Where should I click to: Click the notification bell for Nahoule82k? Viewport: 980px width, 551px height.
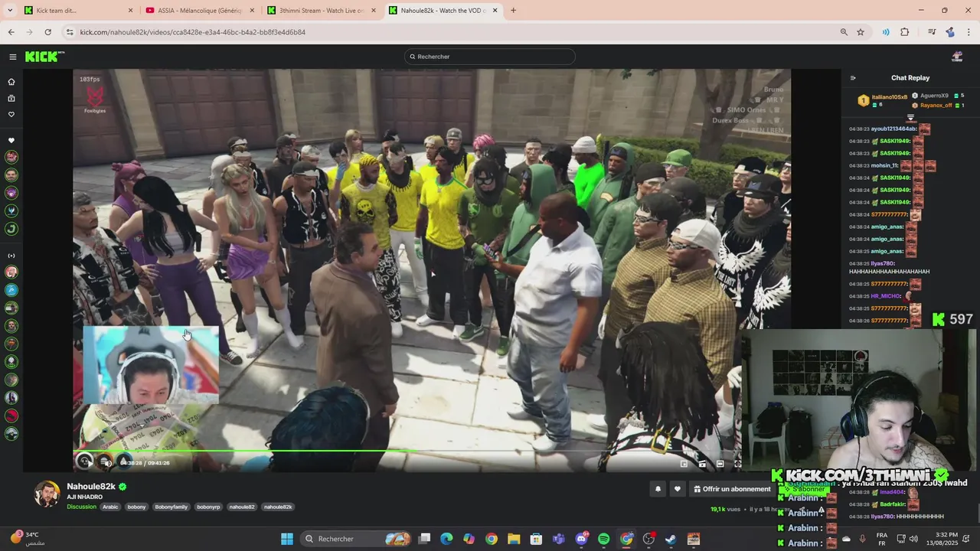(x=658, y=489)
